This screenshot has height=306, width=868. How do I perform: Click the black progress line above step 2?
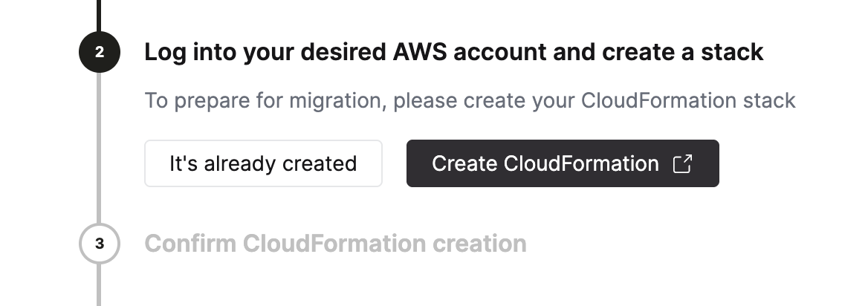coord(99,15)
